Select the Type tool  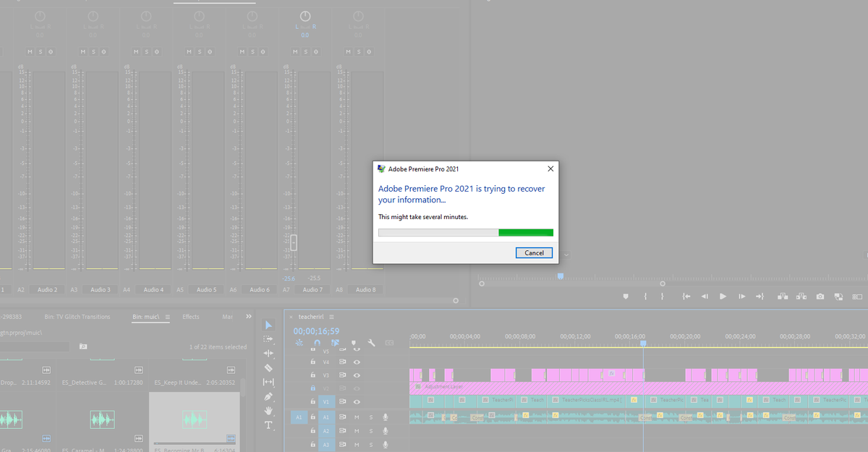pyautogui.click(x=268, y=425)
